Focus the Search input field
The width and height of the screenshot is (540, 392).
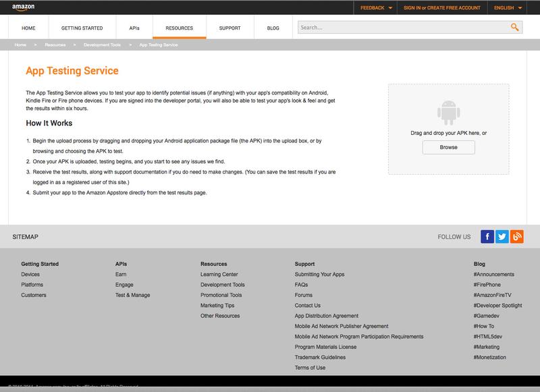[403, 27]
